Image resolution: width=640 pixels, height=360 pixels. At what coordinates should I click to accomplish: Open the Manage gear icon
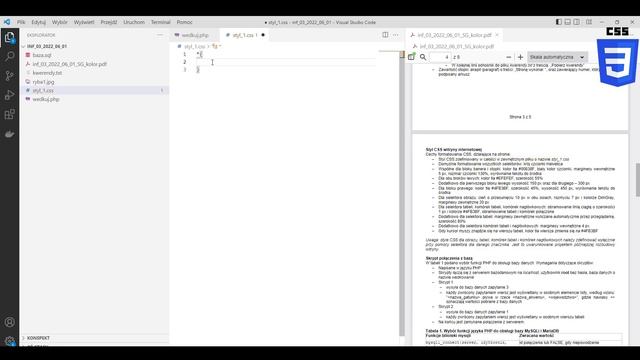pos(9,340)
